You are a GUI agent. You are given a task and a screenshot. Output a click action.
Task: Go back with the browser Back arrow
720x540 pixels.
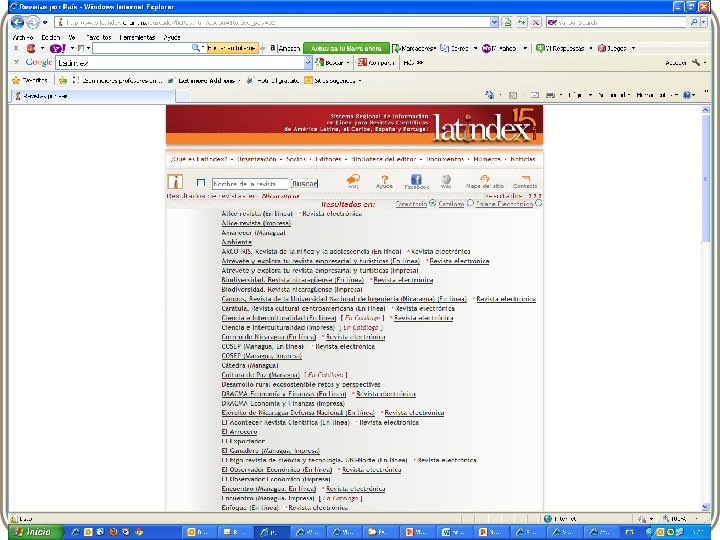(x=17, y=22)
